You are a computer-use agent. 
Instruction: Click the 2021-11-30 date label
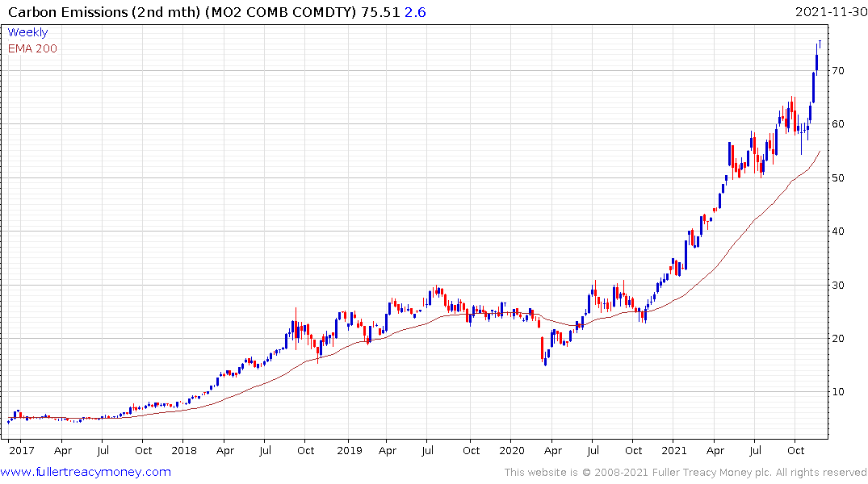click(x=831, y=12)
